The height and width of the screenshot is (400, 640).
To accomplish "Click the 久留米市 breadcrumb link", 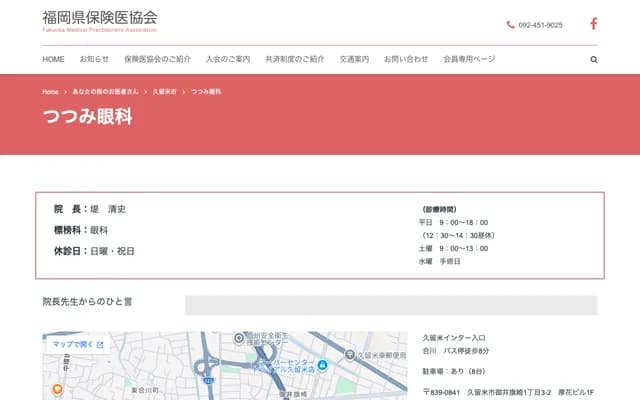I will tap(165, 92).
